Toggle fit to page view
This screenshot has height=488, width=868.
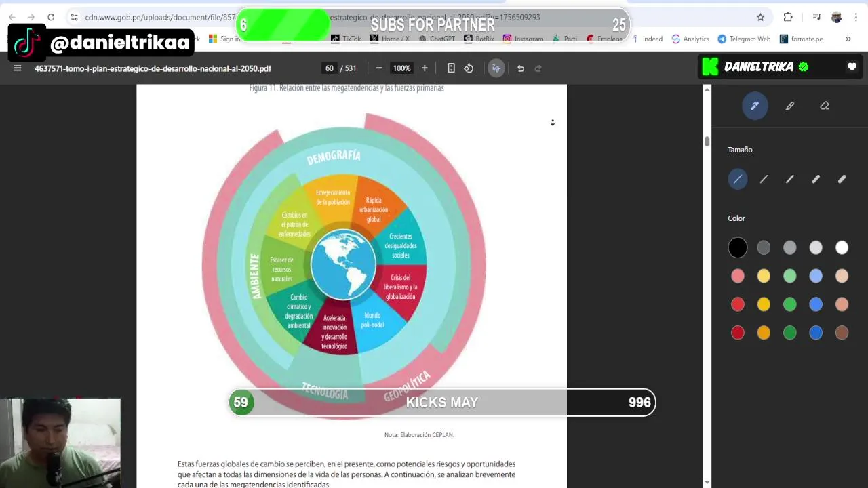click(451, 68)
